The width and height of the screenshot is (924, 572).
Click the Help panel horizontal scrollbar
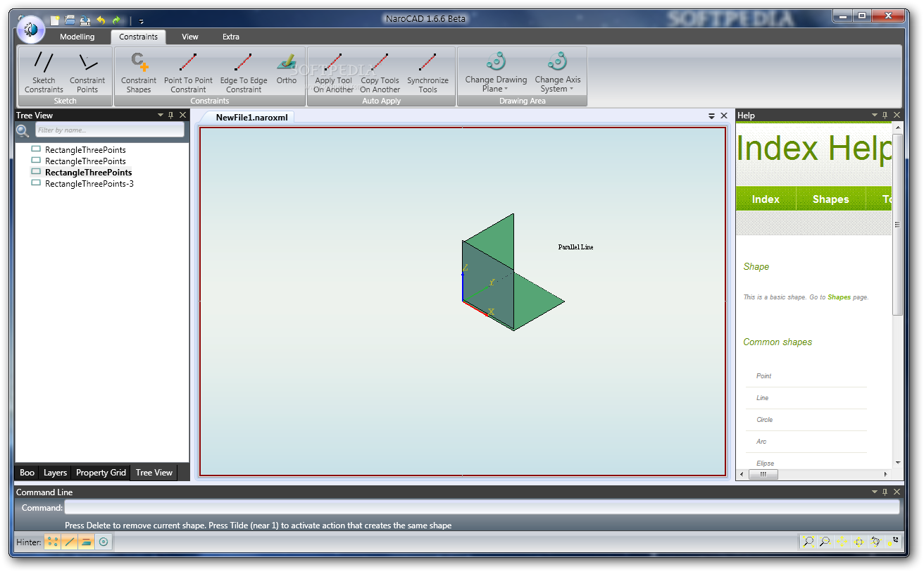click(x=763, y=475)
